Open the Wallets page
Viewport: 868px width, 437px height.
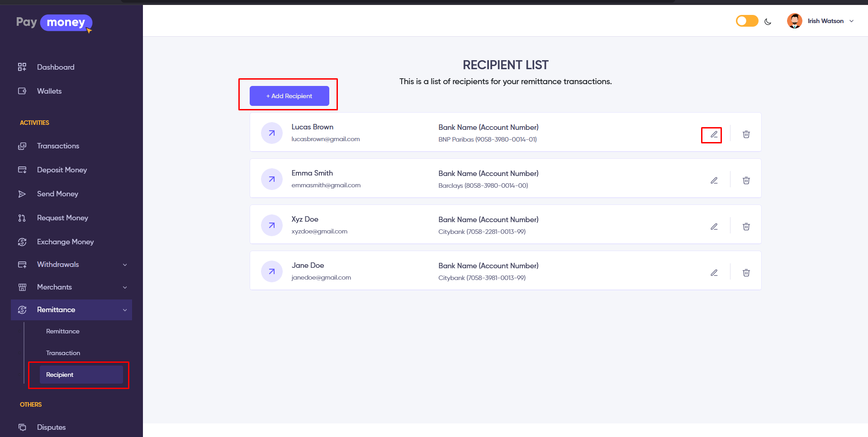[x=49, y=91]
